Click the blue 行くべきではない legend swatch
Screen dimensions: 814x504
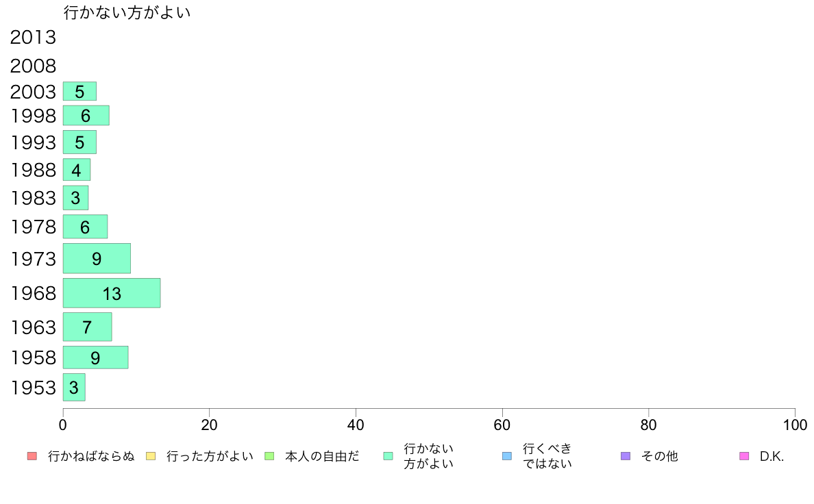(507, 456)
